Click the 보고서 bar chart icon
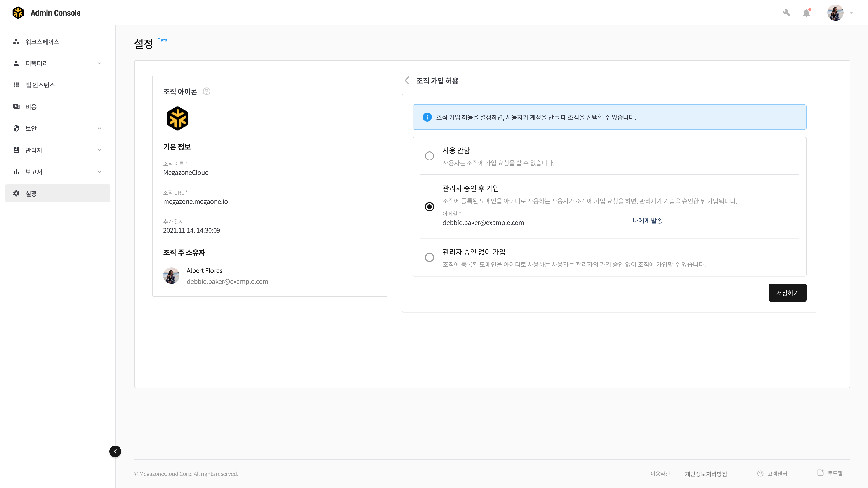Screen dimensions: 868x488 click(16, 172)
